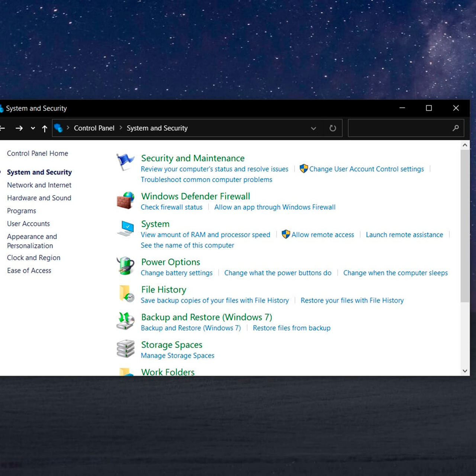Click Control Panel icon in address bar

coord(58,128)
